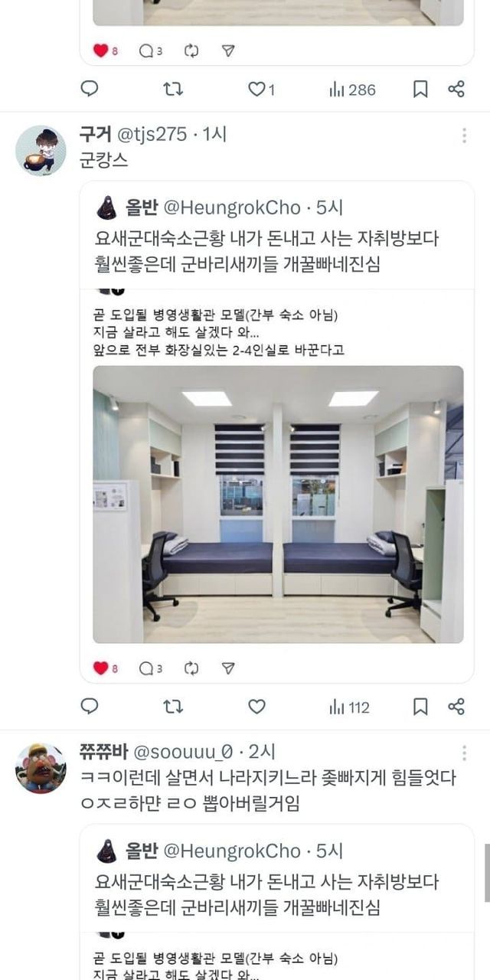Image resolution: width=490 pixels, height=980 pixels.
Task: Reply to the 구거 군캉스 tweet
Action: point(90,707)
